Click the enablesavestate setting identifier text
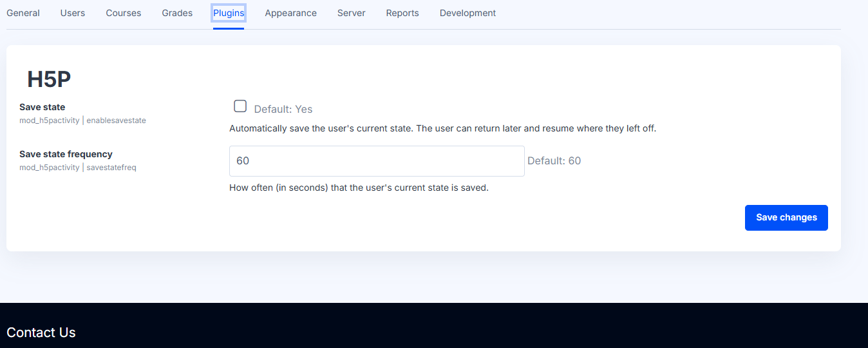The image size is (868, 348). click(117, 121)
